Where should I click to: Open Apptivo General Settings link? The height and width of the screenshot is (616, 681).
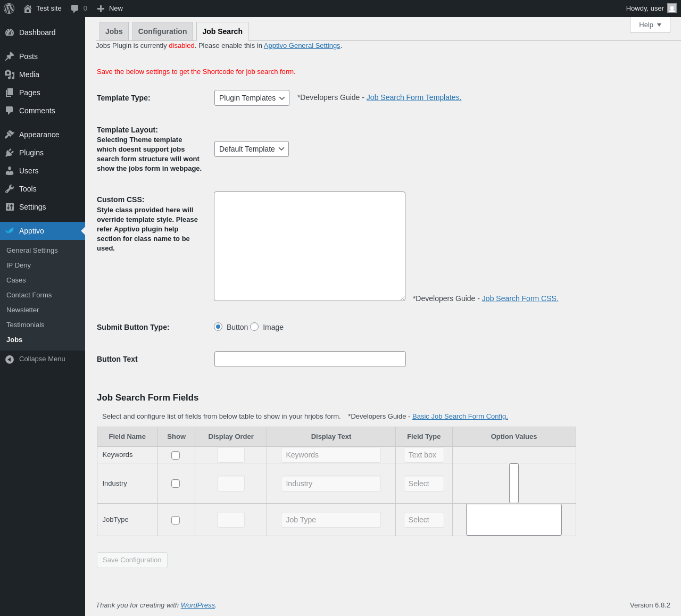(302, 46)
